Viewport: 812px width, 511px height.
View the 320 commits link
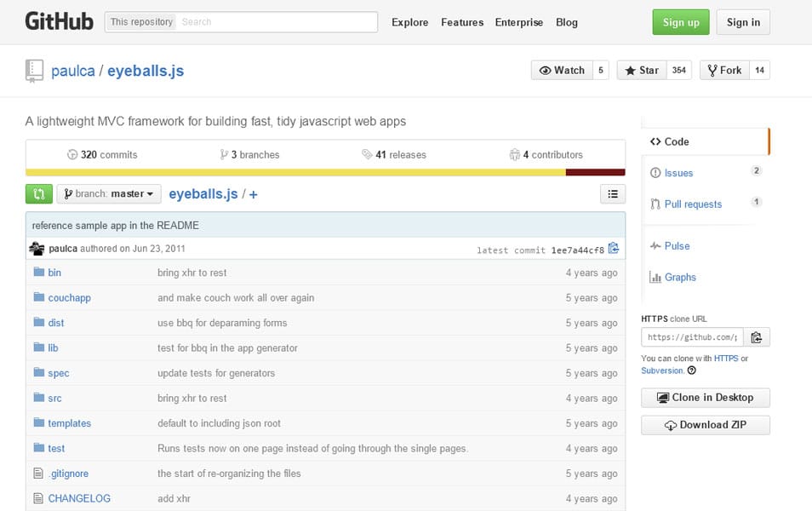click(102, 154)
